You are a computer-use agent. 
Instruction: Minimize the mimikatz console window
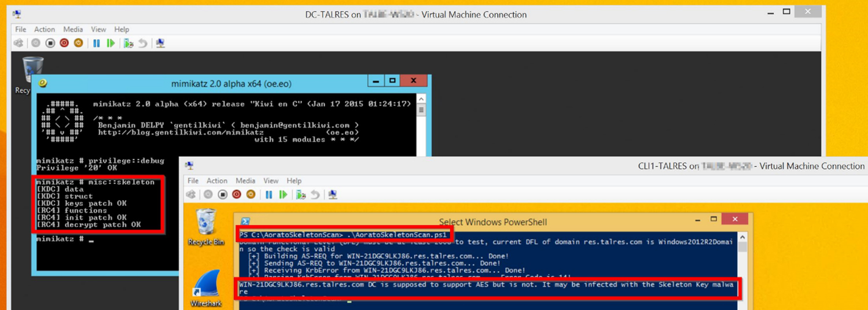[377, 82]
